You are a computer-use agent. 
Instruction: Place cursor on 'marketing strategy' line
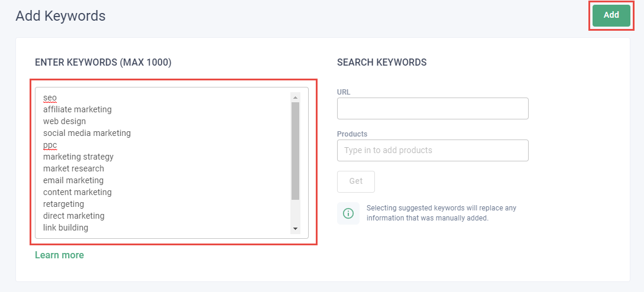coord(78,157)
